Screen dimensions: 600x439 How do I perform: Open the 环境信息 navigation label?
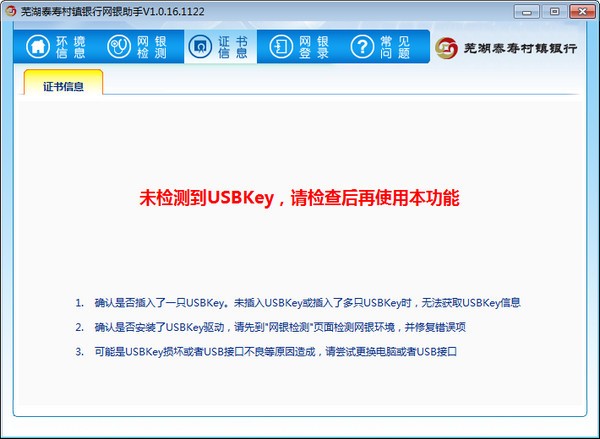coord(71,47)
